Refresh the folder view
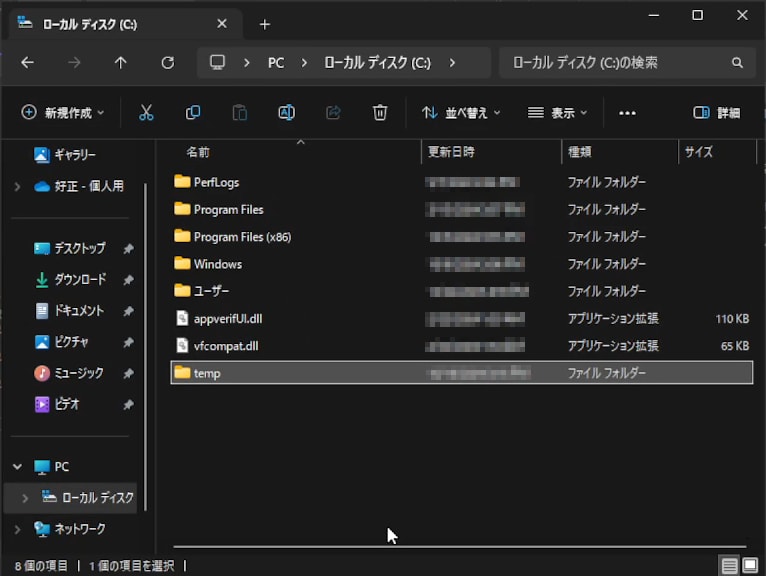 [x=168, y=63]
